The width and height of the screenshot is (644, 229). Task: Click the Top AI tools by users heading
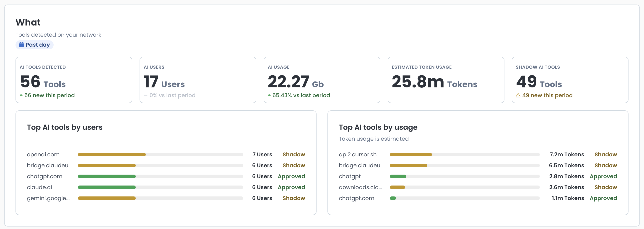[65, 127]
